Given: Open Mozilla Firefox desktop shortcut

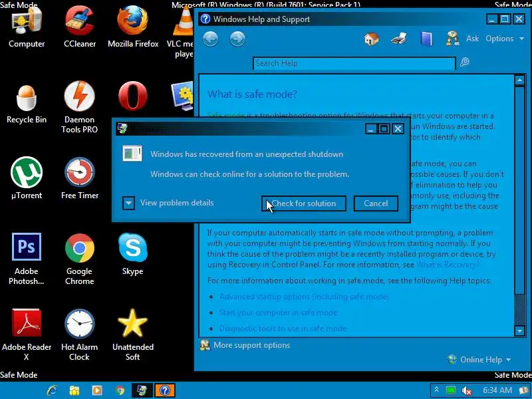Looking at the screenshot, I should point(133,28).
